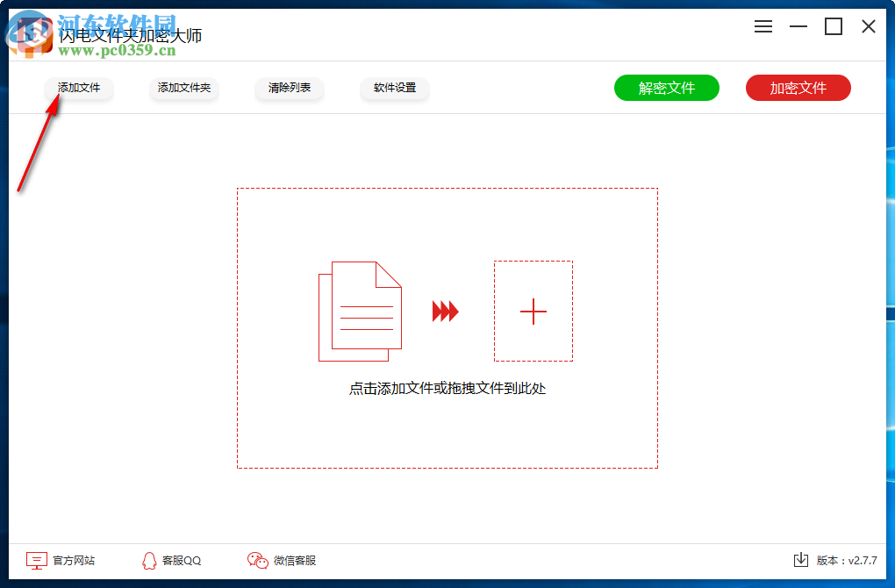Click the triple arrow symbol in the drop zone
The height and width of the screenshot is (588, 895).
click(446, 312)
